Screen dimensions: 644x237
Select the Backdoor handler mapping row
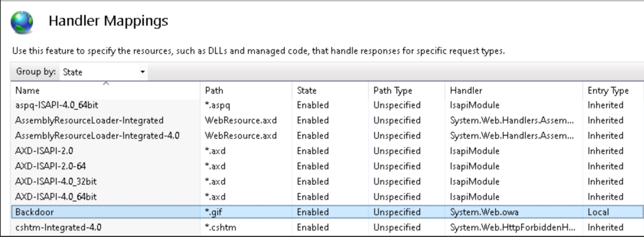35,212
